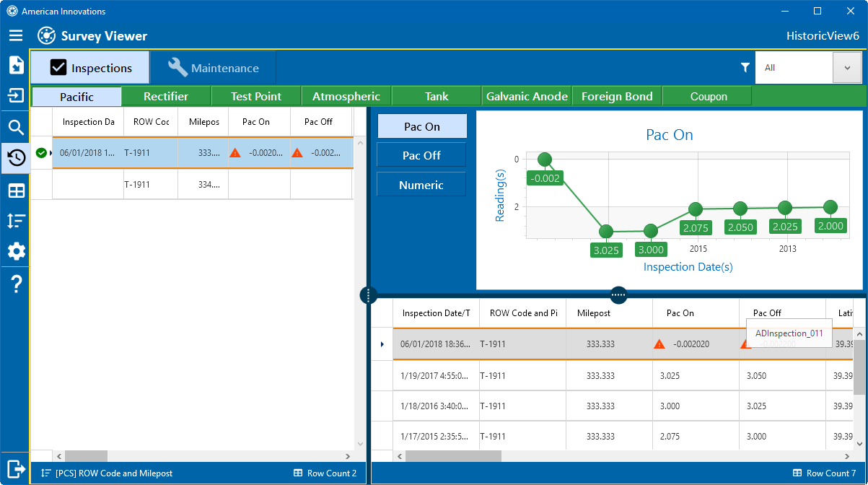Click the search magnifier sidebar icon
Screen dimensions: 868x485
(x=16, y=128)
